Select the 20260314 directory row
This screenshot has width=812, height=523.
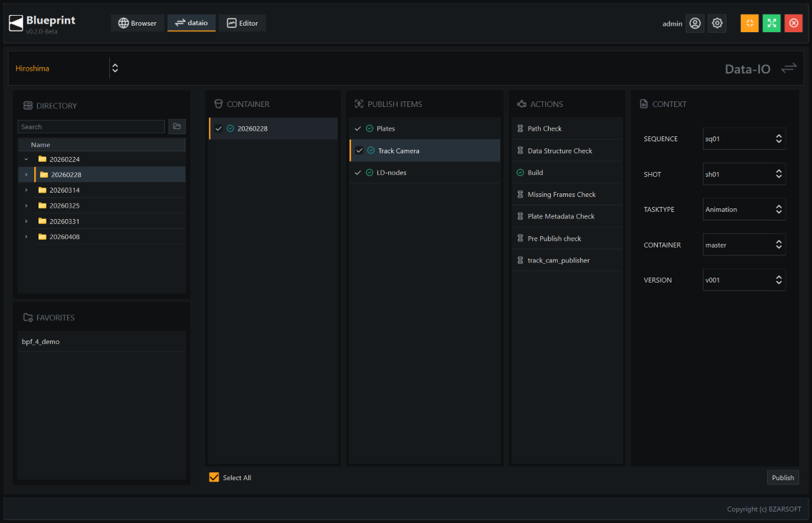[x=101, y=190]
